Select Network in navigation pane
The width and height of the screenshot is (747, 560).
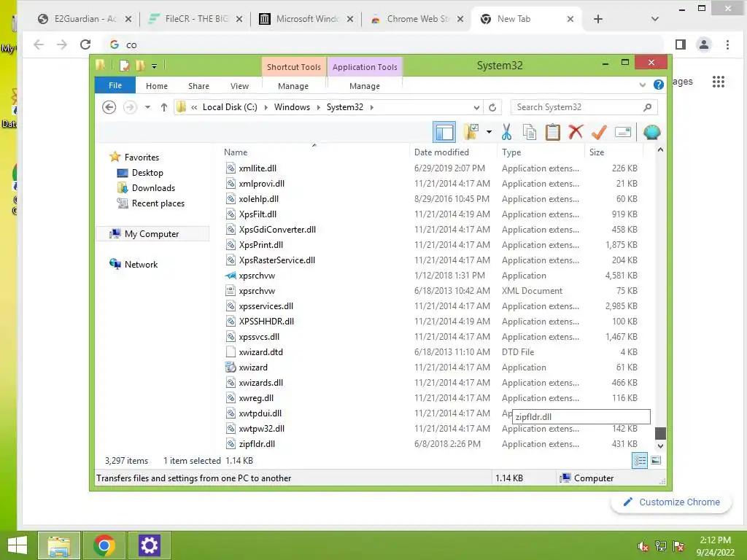[x=141, y=264]
